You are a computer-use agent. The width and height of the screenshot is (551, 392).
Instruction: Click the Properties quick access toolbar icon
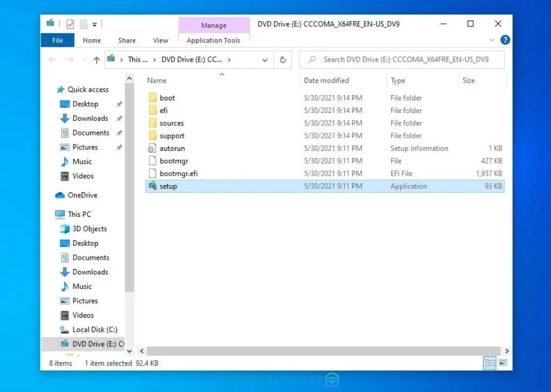tap(70, 24)
